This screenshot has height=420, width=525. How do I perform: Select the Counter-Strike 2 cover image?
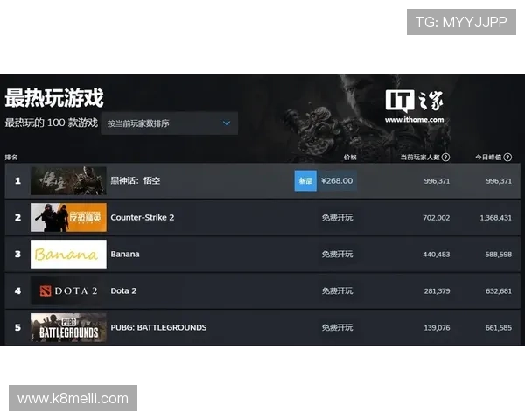(x=68, y=217)
